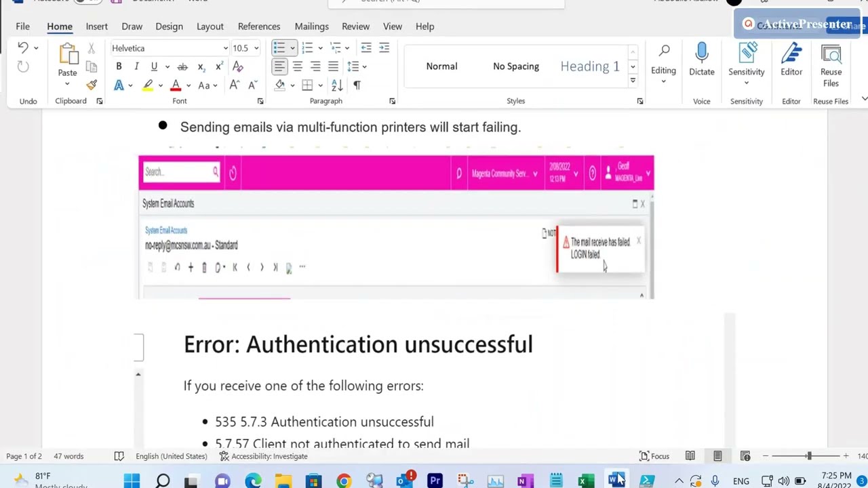Click the 47 words count
868x488 pixels.
click(68, 456)
